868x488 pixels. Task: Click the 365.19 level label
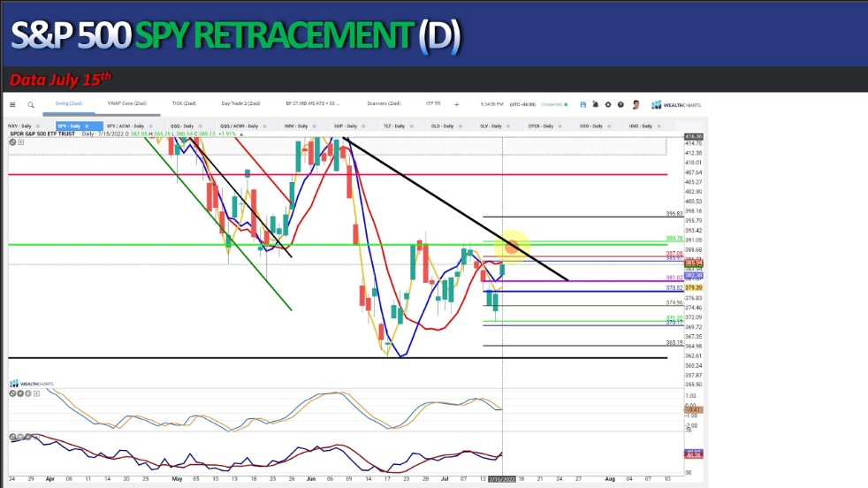coord(674,343)
